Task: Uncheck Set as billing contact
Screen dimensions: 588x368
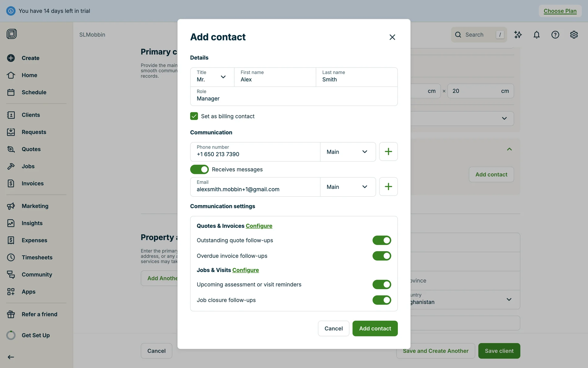Action: click(x=194, y=116)
